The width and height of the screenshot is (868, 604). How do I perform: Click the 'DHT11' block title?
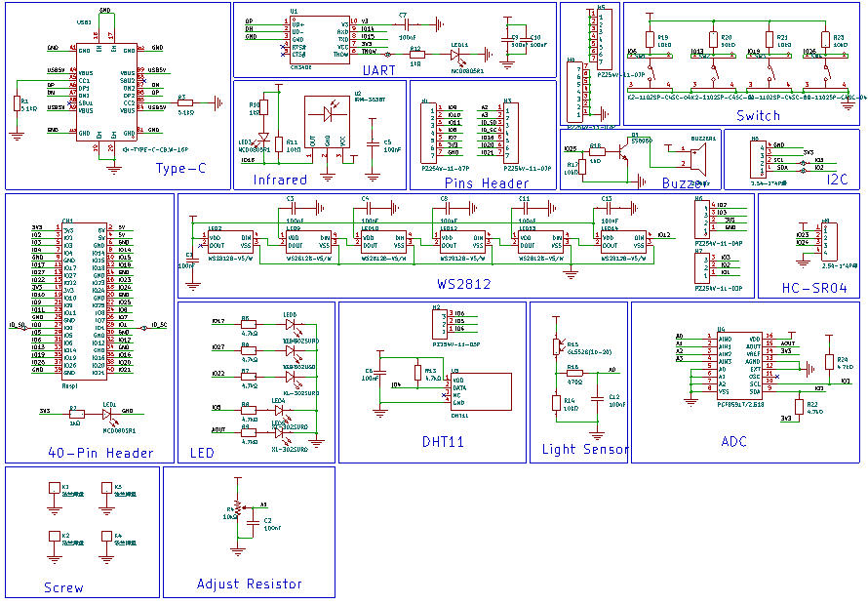click(443, 441)
